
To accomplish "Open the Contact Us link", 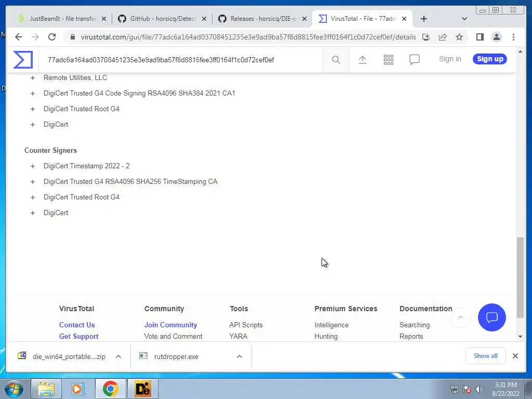I will 77,325.
